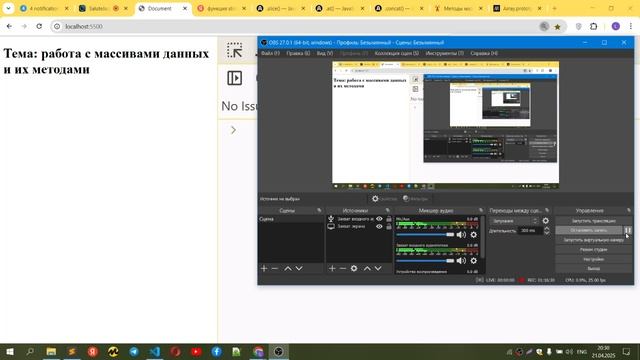Enable Режим студии

[x=593, y=249]
